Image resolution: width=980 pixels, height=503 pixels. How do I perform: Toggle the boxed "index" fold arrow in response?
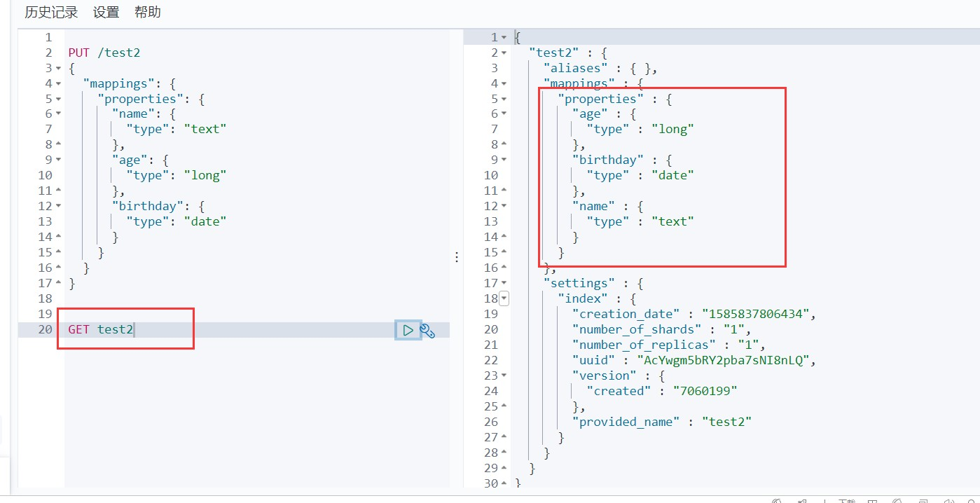504,299
